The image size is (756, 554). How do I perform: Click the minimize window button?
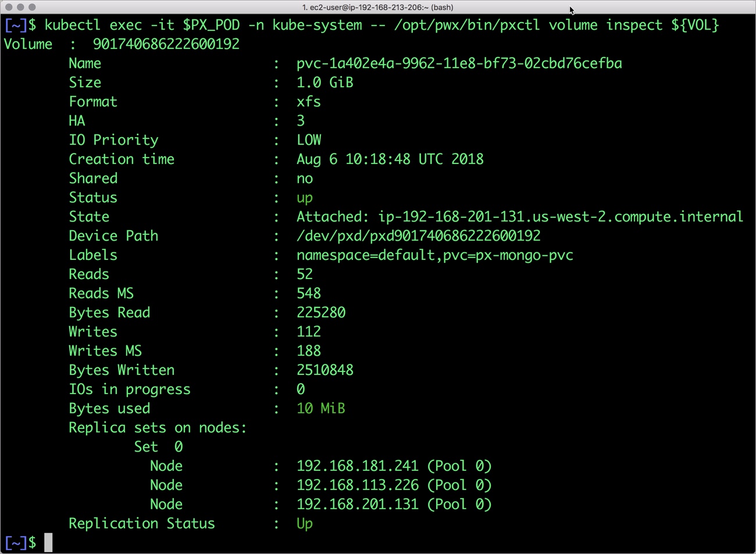20,7
